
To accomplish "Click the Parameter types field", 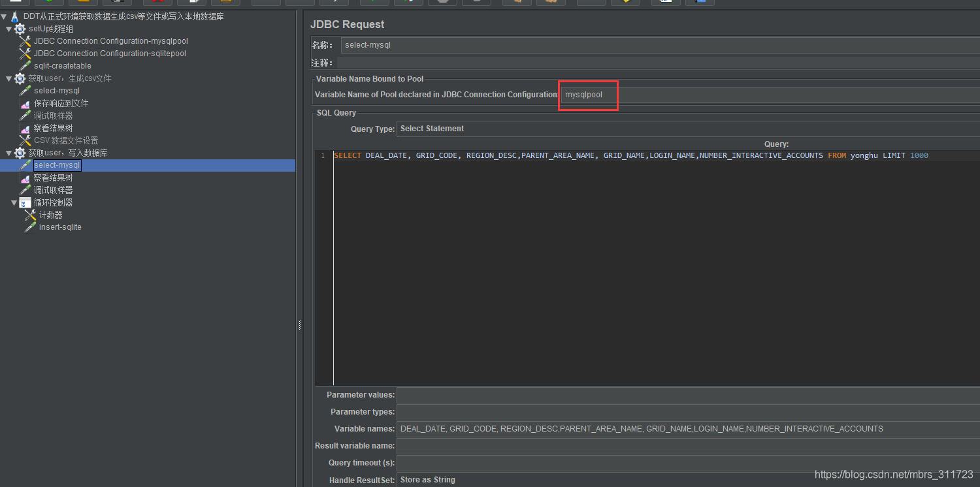I will click(688, 412).
